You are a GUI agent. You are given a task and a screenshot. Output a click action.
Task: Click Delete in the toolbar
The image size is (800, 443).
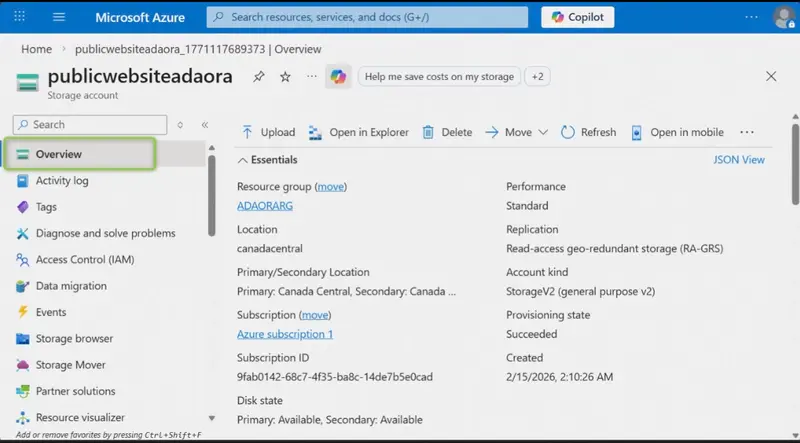pos(447,132)
